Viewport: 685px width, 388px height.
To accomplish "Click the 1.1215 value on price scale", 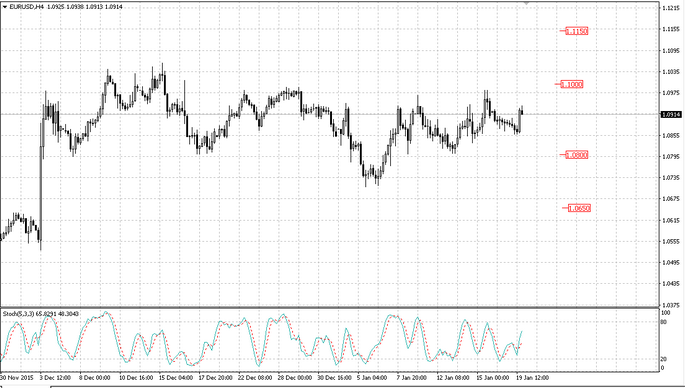I will point(671,8).
